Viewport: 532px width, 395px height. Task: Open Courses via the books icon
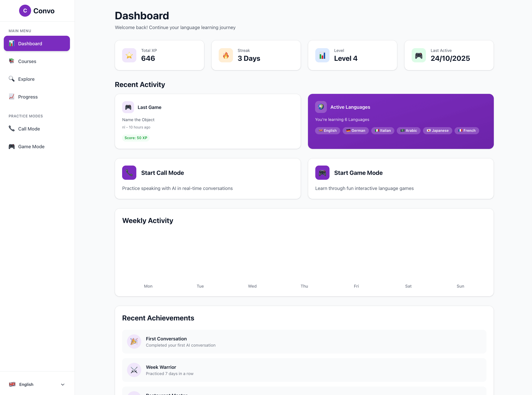[x=12, y=61]
